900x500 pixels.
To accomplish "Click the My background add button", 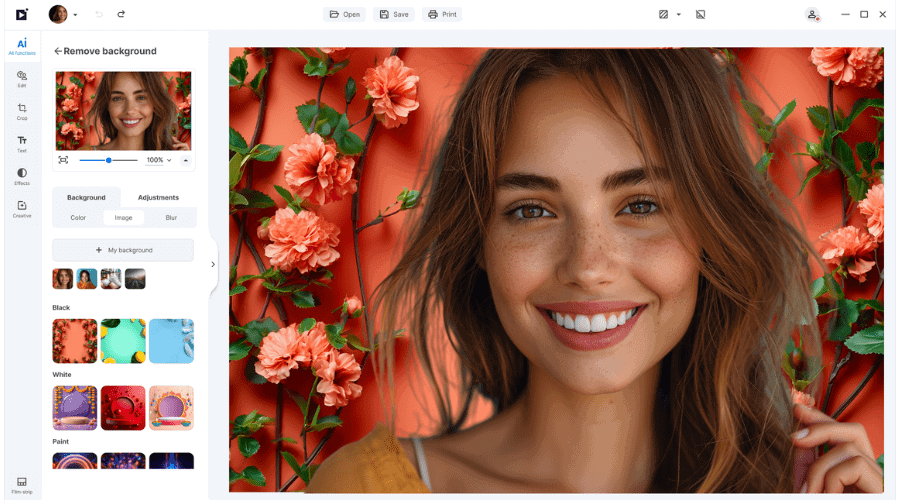I will 123,250.
